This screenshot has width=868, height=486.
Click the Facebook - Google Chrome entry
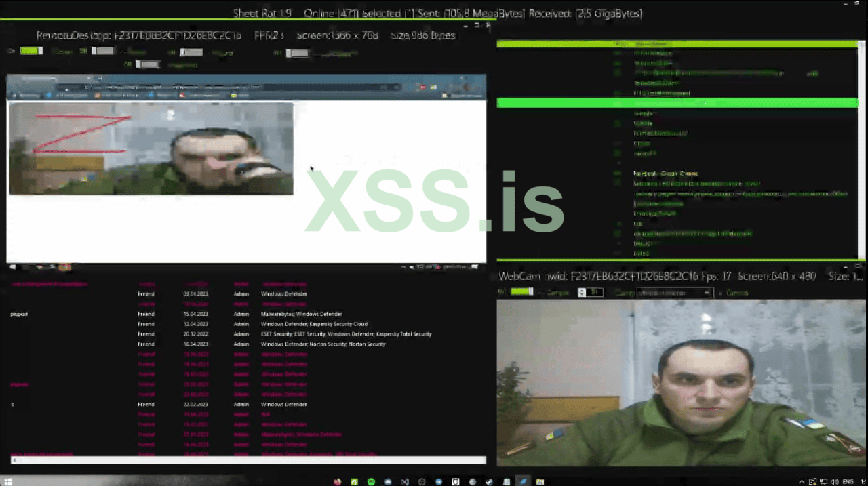coord(665,174)
